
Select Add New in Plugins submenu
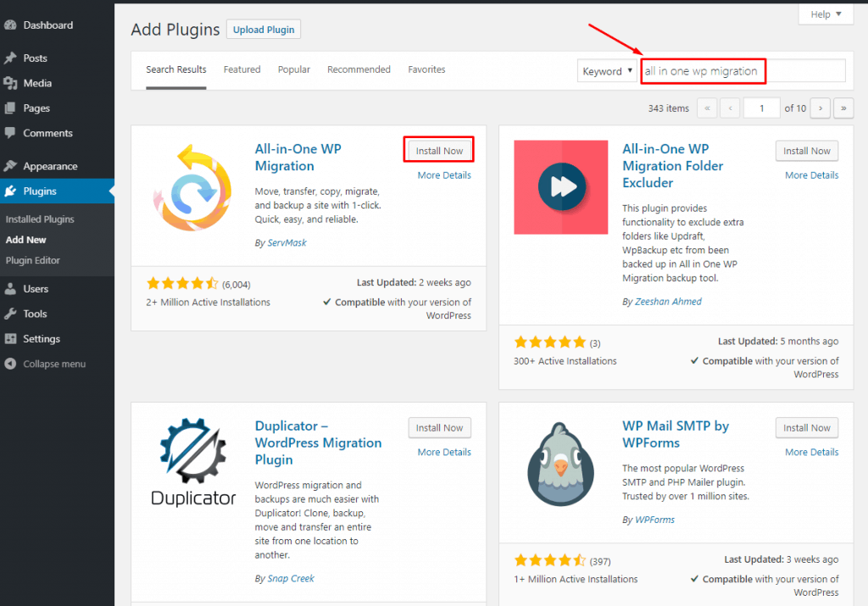pyautogui.click(x=26, y=240)
